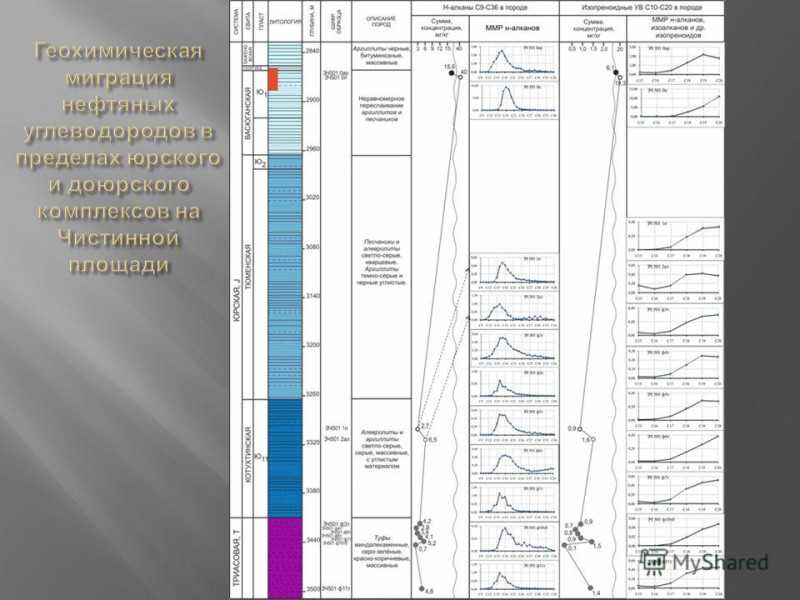This screenshot has height=600, width=800.
Task: Click the data point value "15,6"
Action: [449, 66]
